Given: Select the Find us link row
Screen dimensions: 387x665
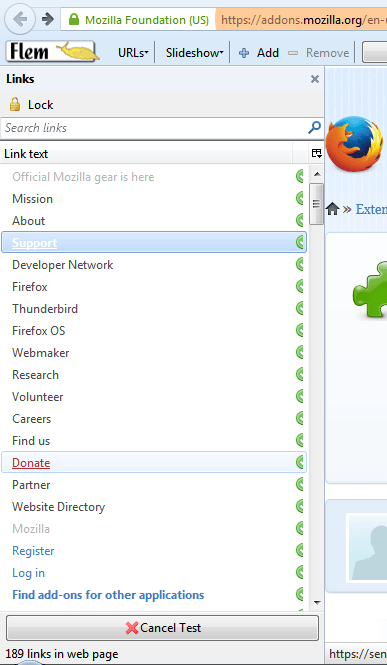Looking at the screenshot, I should click(154, 441).
